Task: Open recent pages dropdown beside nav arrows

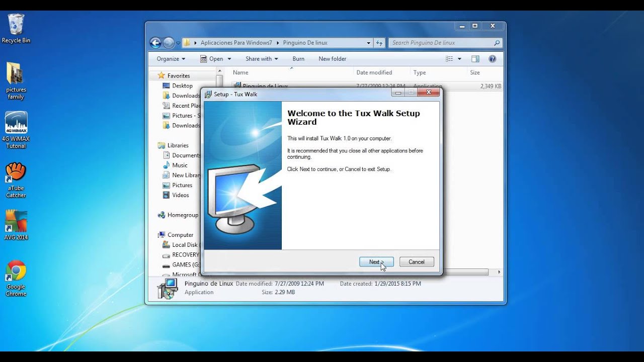Action: point(178,43)
